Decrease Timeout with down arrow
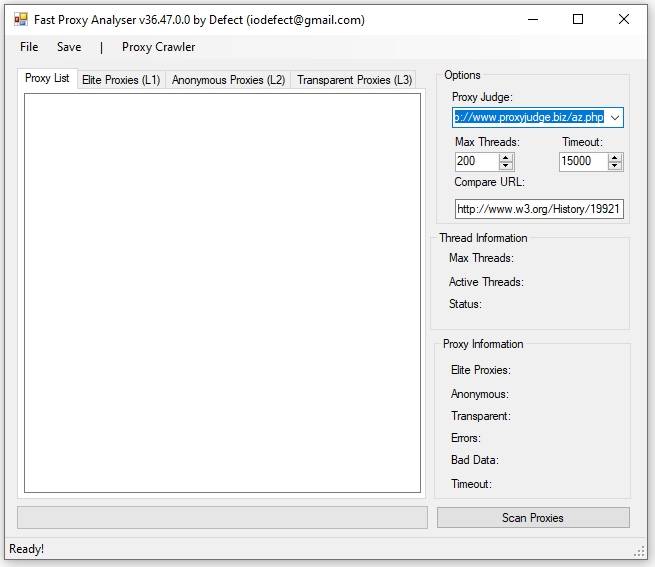The image size is (655, 567). (x=615, y=165)
